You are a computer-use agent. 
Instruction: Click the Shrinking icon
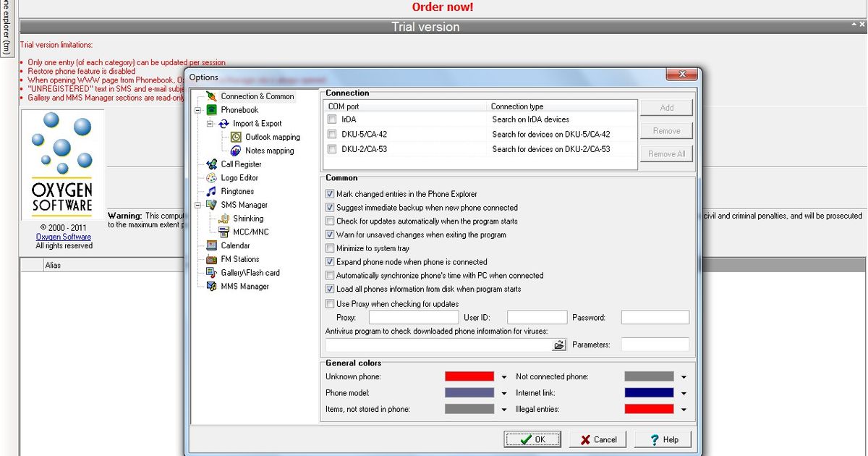224,219
